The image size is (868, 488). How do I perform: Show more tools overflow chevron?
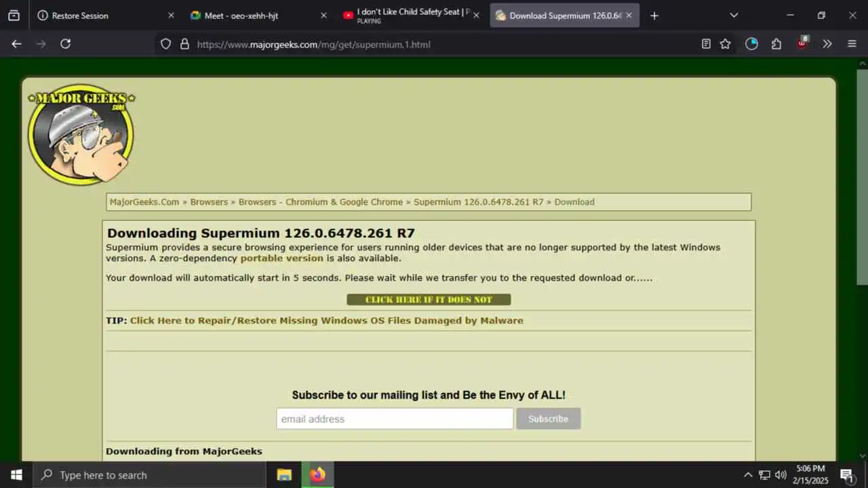tap(827, 44)
